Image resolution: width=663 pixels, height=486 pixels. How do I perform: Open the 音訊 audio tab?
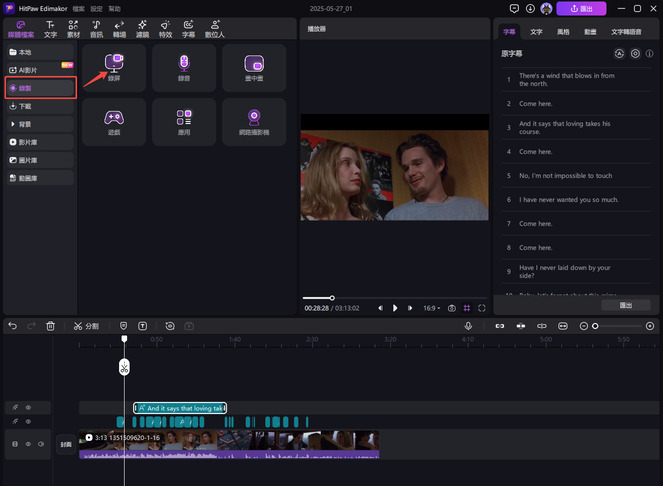96,29
